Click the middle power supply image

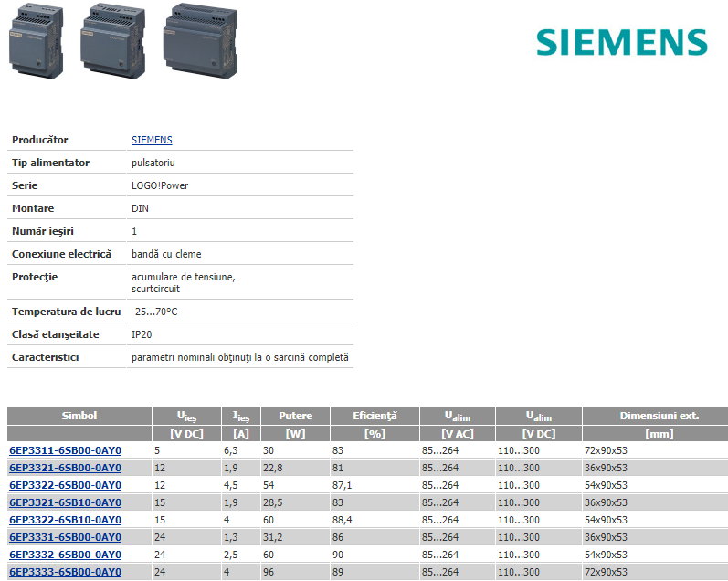pyautogui.click(x=113, y=41)
